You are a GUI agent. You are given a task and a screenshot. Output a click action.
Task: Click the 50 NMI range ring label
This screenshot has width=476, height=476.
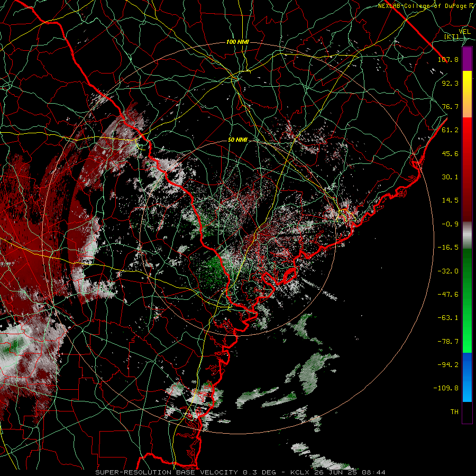pyautogui.click(x=237, y=140)
